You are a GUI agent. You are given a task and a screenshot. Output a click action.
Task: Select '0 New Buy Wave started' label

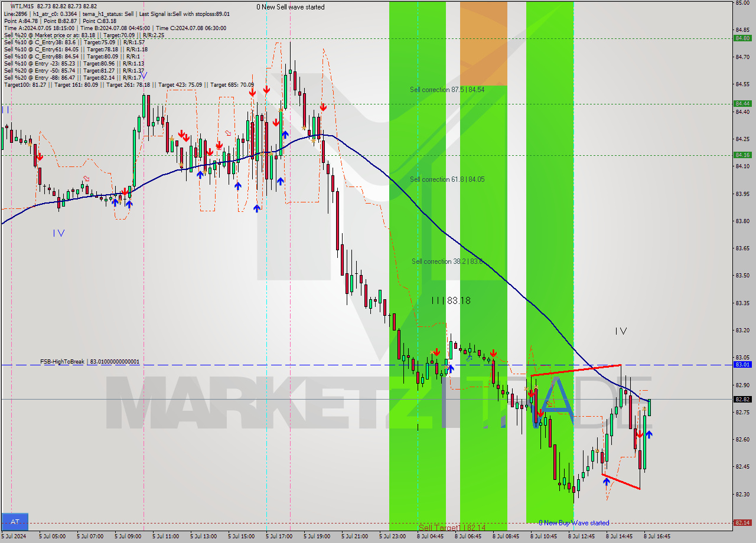pos(574,523)
